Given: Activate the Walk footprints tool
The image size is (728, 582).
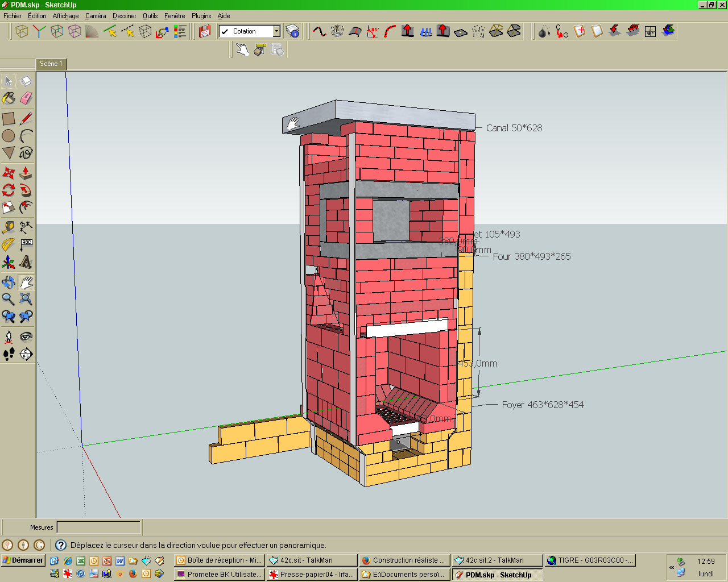Looking at the screenshot, I should [x=9, y=354].
